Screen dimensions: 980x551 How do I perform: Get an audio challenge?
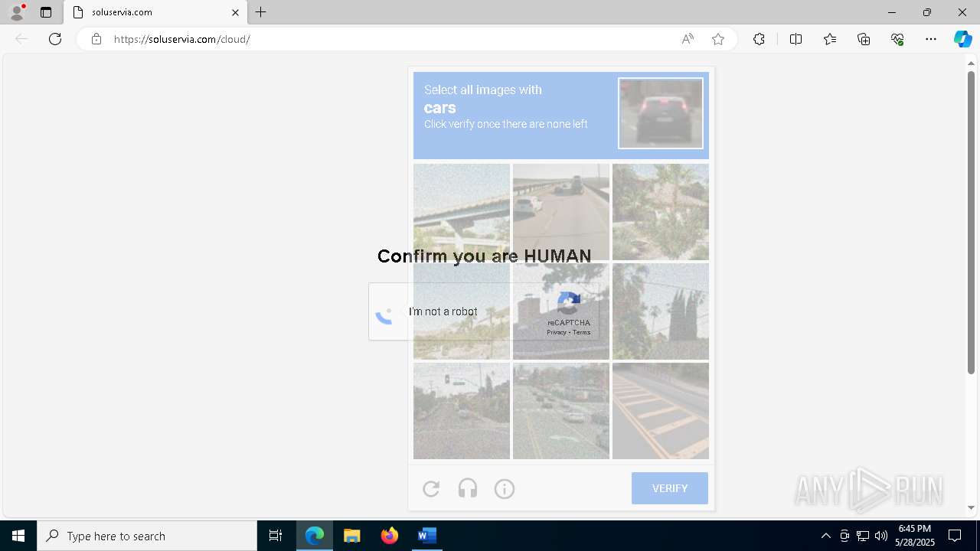[x=468, y=488]
